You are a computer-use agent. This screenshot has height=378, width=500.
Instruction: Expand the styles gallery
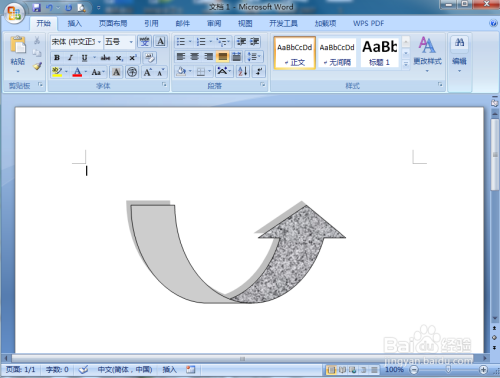(406, 64)
